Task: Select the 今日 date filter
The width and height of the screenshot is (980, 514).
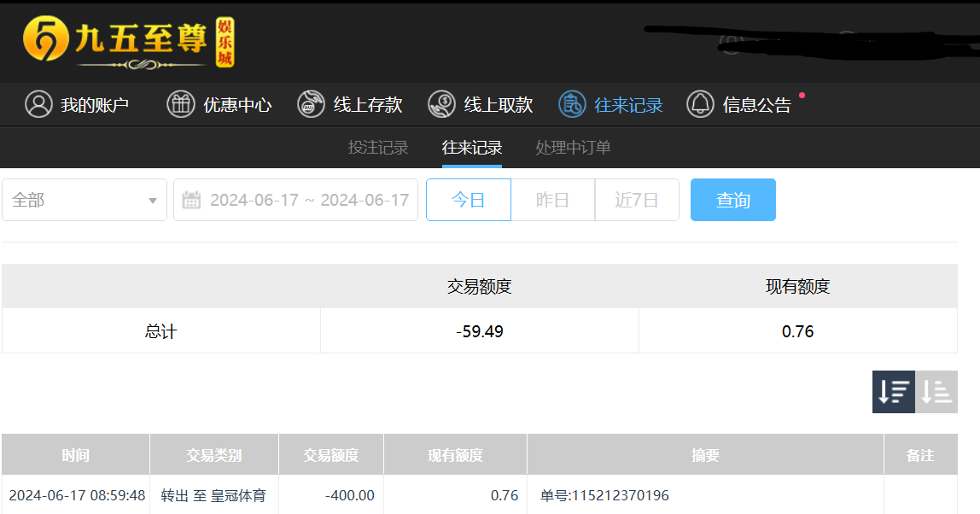Action: pyautogui.click(x=468, y=200)
